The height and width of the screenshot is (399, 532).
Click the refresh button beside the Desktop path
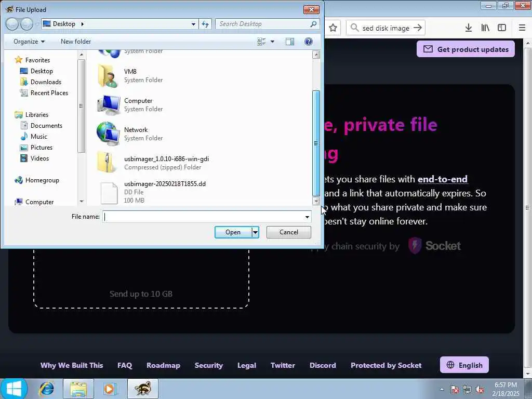205,24
